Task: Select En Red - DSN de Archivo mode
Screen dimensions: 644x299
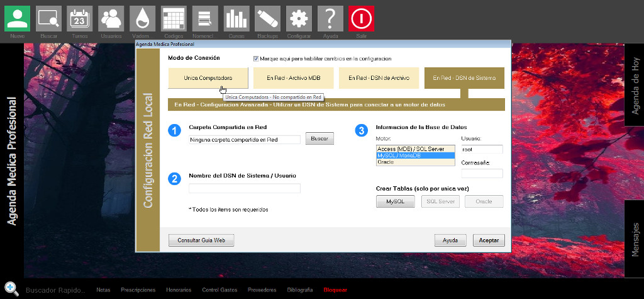Action: tap(379, 77)
